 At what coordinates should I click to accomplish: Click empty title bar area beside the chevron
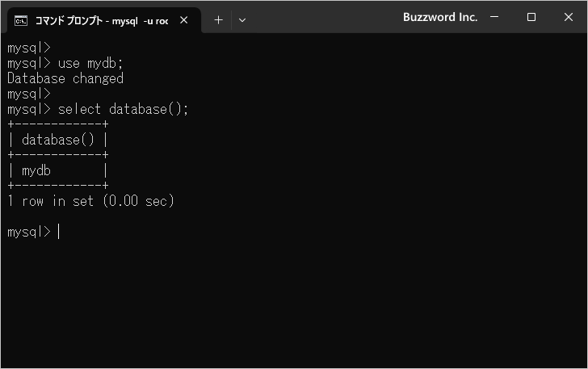click(x=322, y=19)
